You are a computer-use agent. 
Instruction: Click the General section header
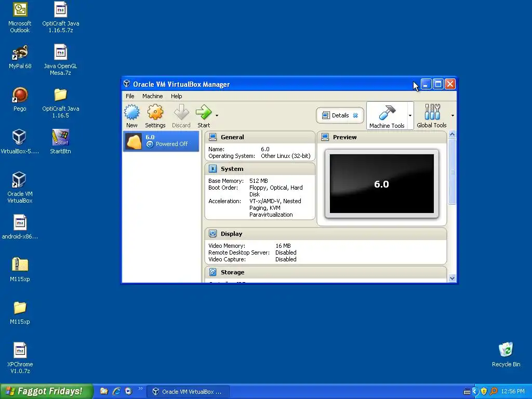pyautogui.click(x=260, y=137)
